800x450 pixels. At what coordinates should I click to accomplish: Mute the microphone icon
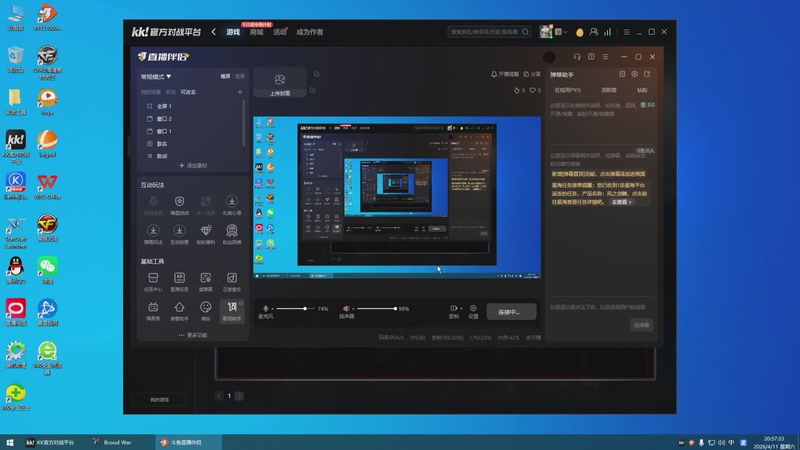point(265,309)
